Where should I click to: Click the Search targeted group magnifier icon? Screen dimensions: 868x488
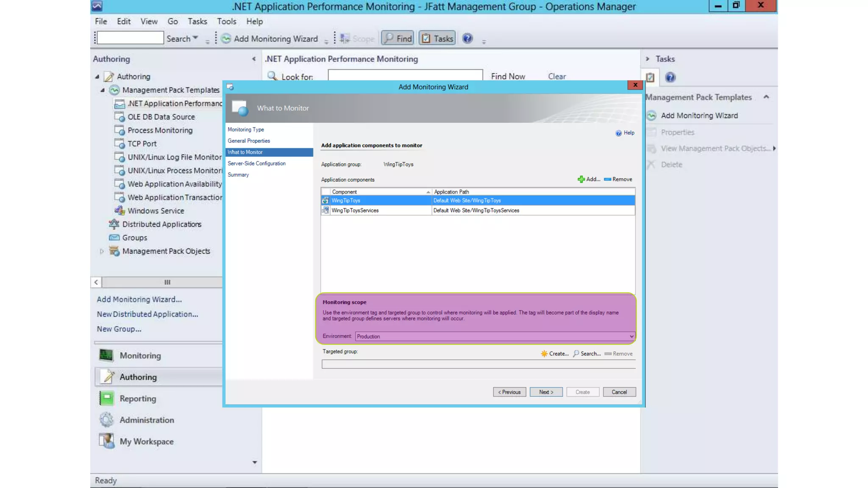pos(576,354)
